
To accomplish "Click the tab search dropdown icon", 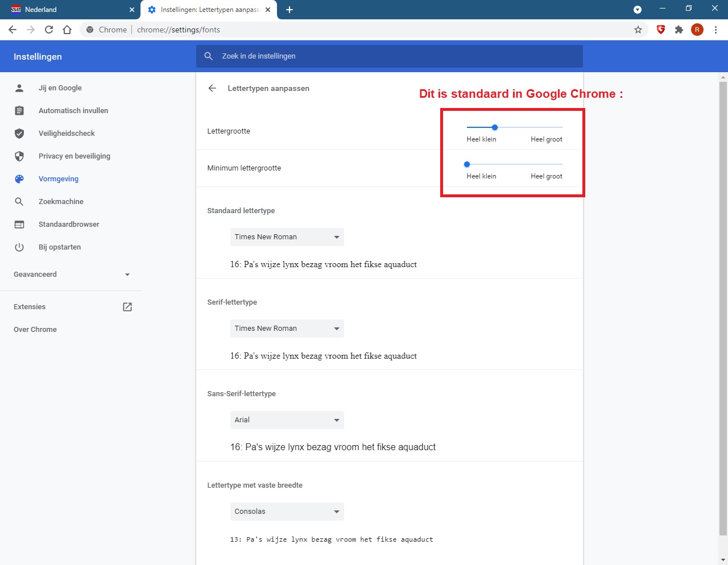I will [x=638, y=10].
